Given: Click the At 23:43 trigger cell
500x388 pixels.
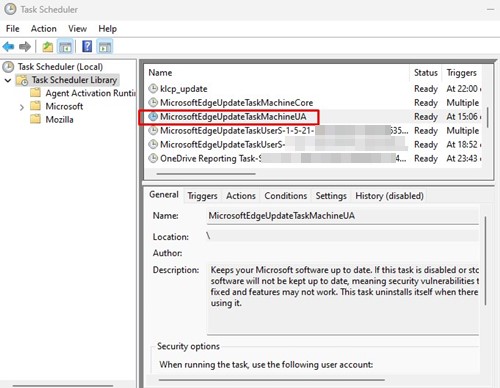Looking at the screenshot, I should (463, 158).
